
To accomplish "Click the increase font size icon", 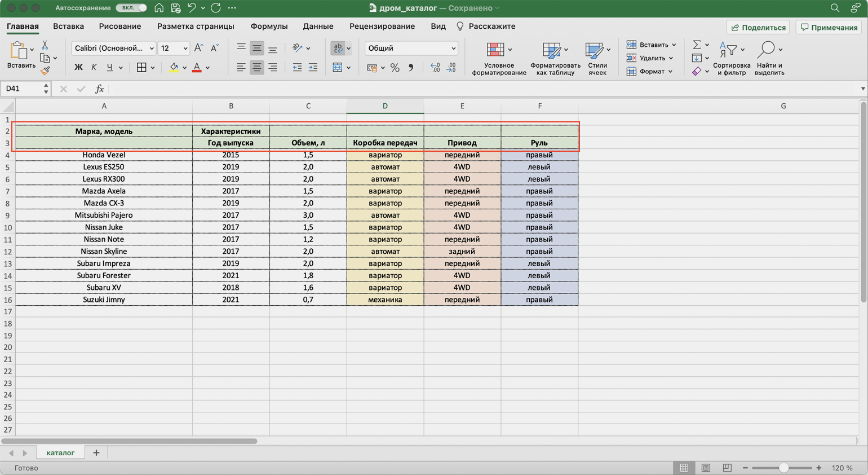I will (198, 49).
